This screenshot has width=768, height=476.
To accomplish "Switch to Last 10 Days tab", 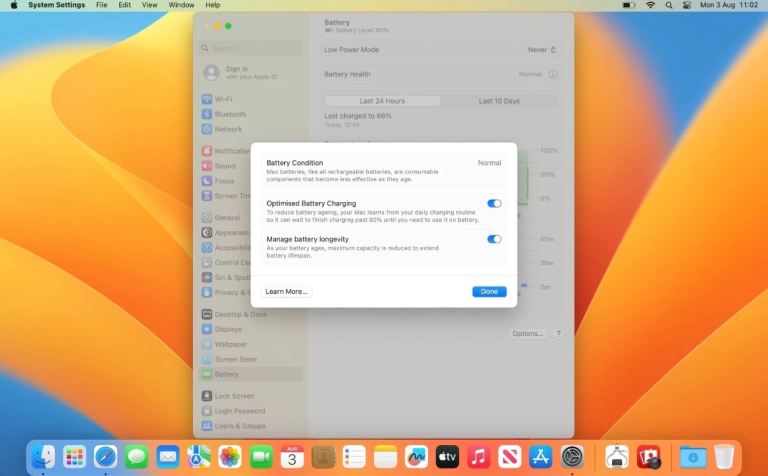I will click(499, 101).
